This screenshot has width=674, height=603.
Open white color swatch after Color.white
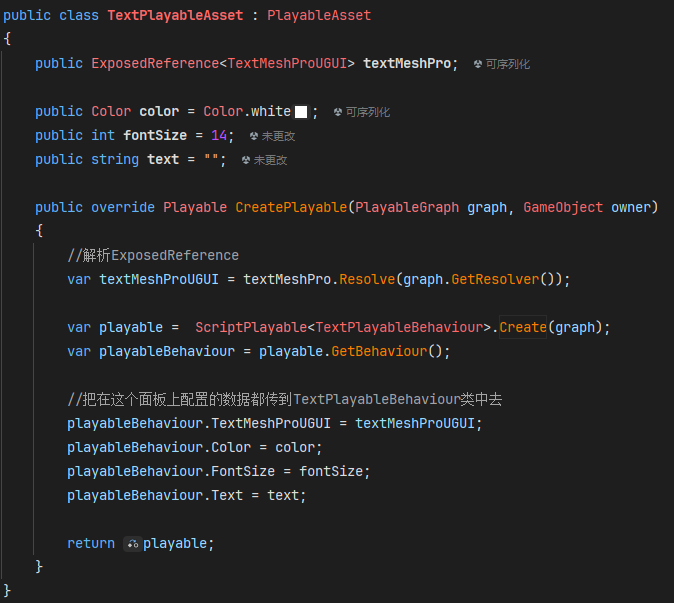click(301, 112)
